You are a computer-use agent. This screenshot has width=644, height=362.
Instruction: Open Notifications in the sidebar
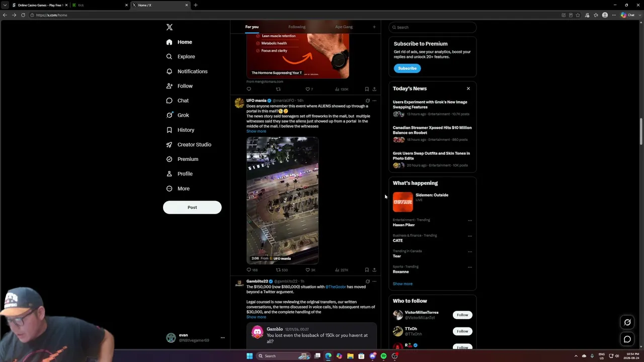click(x=187, y=71)
